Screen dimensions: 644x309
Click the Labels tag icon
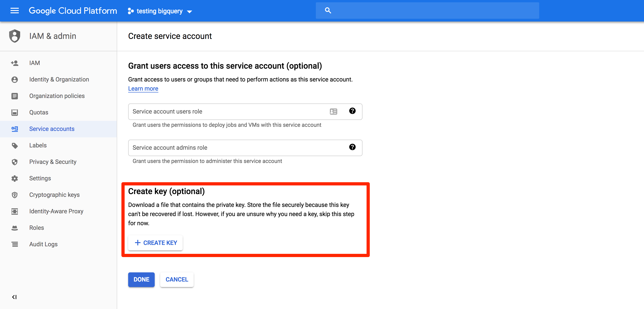14,146
